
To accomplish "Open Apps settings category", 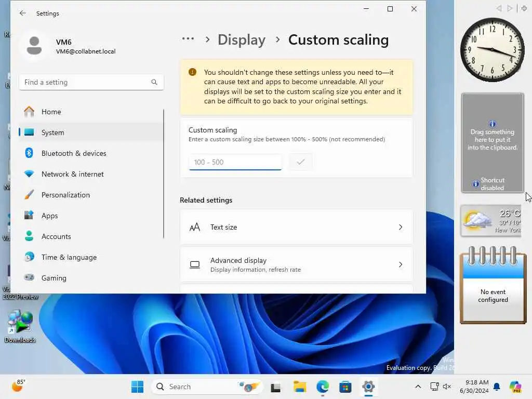I will point(91,216).
